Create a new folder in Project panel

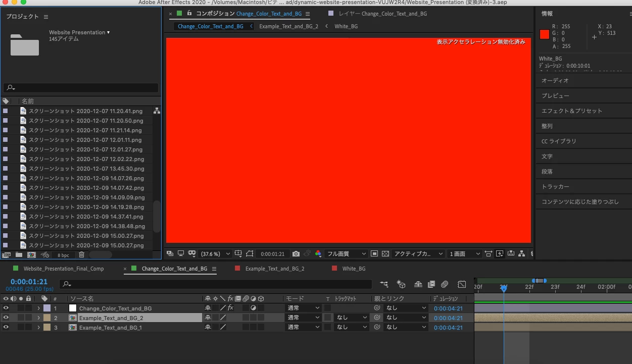click(x=19, y=255)
